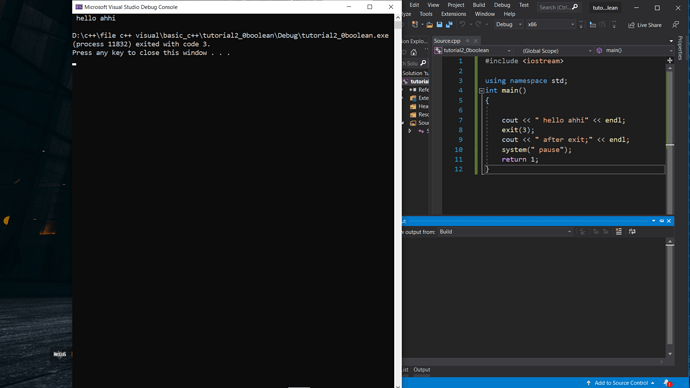Click the New Project toolbar icon
This screenshot has width=690, height=388.
(415, 25)
